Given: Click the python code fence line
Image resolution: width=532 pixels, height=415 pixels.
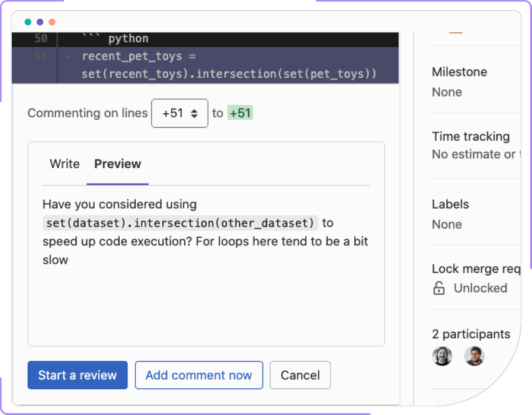Looking at the screenshot, I should (116, 39).
